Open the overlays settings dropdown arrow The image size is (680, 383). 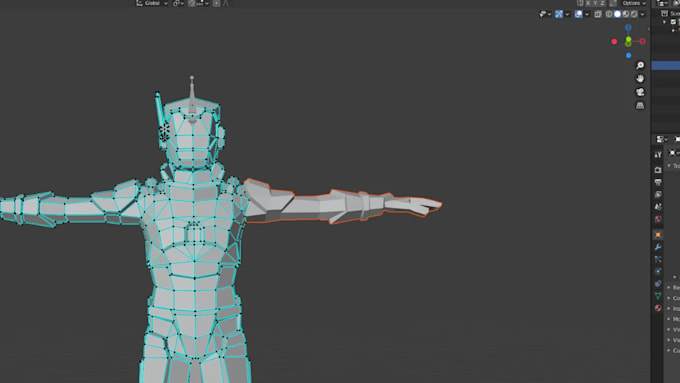click(587, 14)
